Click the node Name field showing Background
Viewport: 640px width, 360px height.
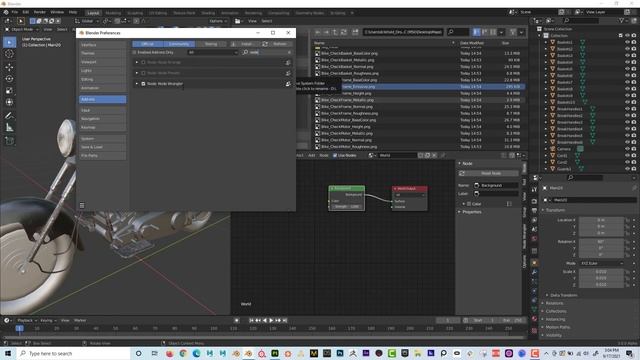click(x=496, y=186)
